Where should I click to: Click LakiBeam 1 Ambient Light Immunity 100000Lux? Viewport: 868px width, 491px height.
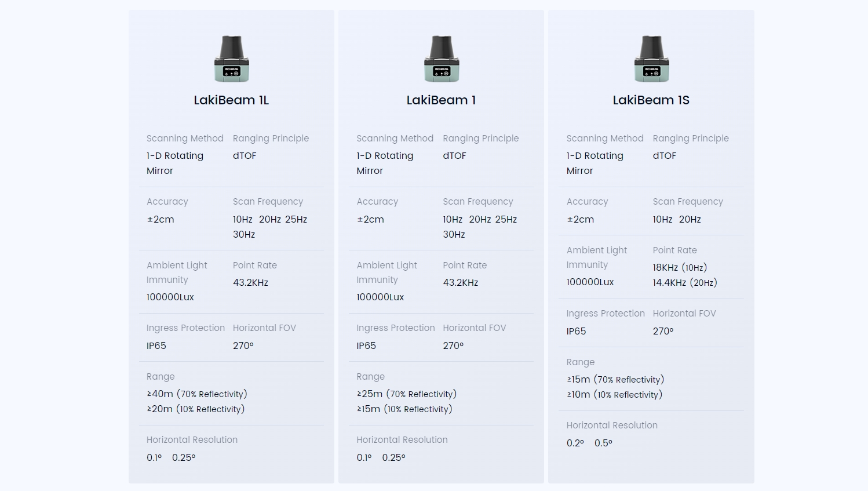tap(380, 297)
